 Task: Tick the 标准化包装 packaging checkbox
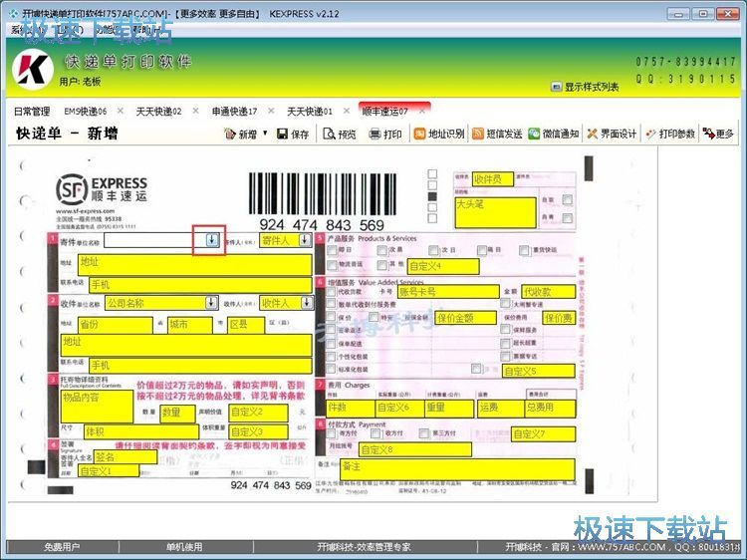[331, 369]
